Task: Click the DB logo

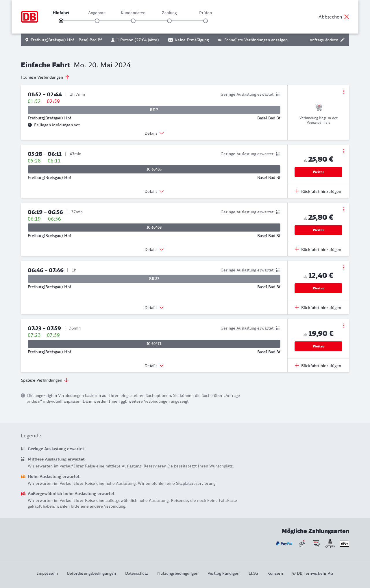Action: click(x=29, y=17)
